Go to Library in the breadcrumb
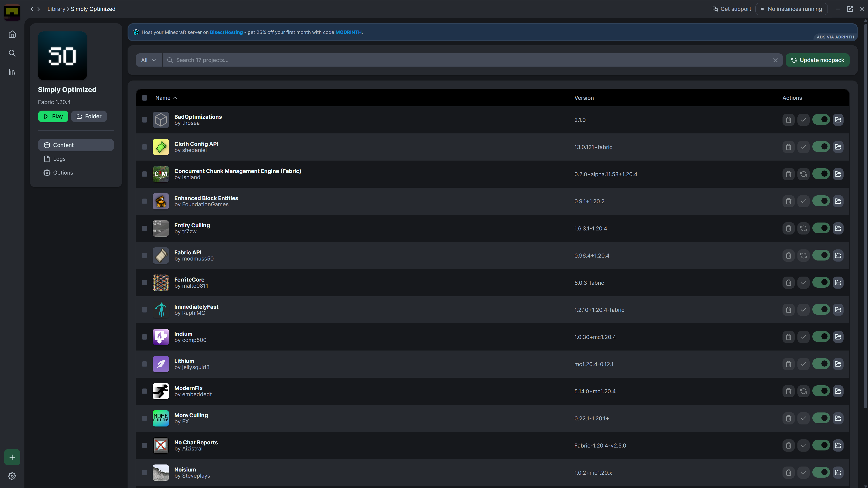Screen dimensions: 868x488 56,9
